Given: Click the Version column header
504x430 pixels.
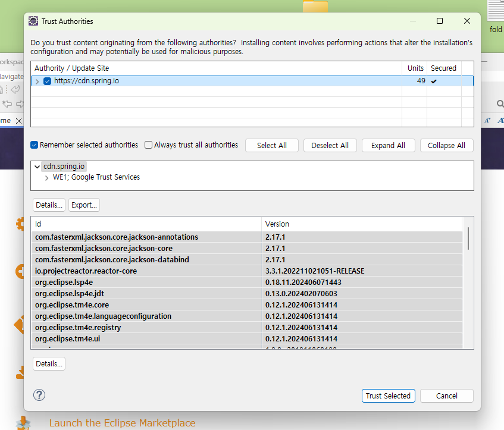Looking at the screenshot, I should tap(362, 224).
